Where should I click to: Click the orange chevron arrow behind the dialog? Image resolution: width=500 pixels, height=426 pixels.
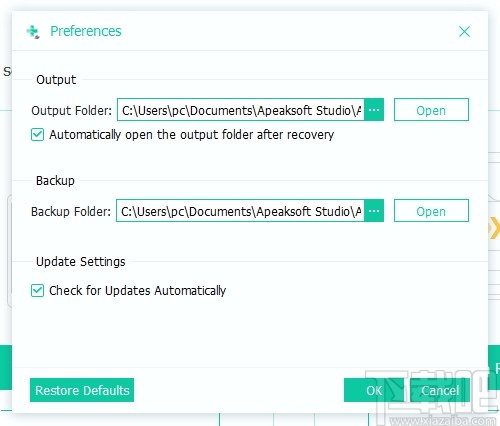coord(494,228)
